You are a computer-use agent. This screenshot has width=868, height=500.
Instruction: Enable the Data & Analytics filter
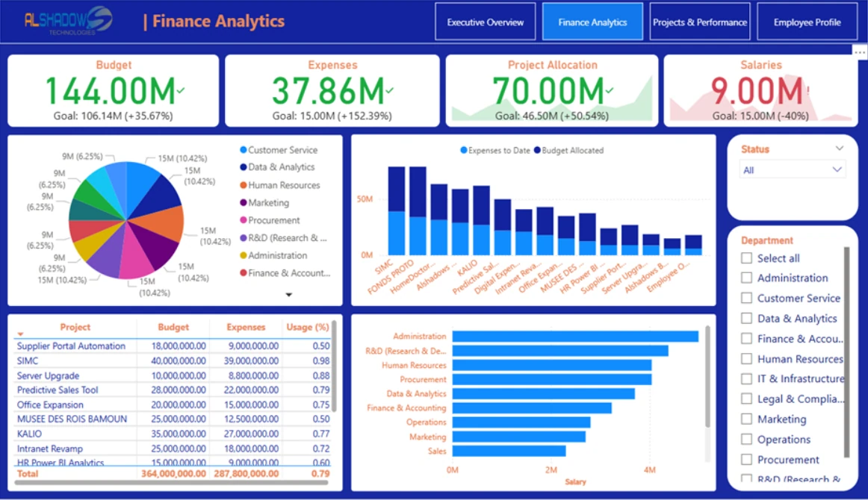click(747, 318)
